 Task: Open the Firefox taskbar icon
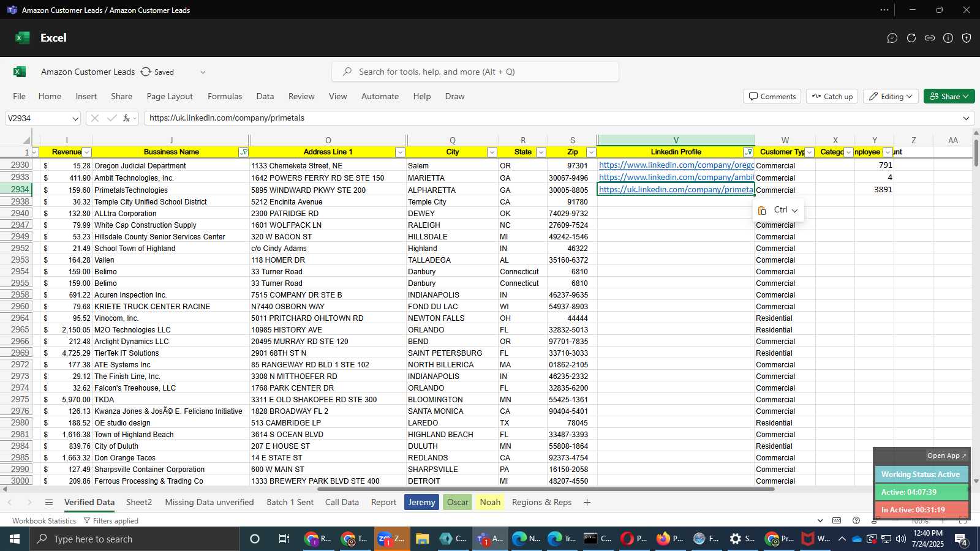point(663,539)
